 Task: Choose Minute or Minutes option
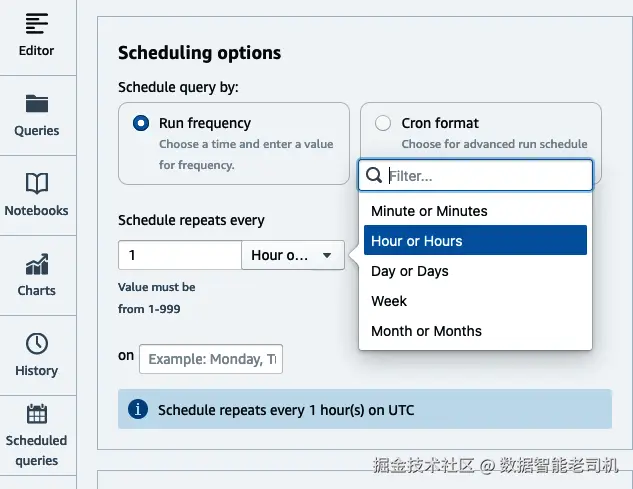coord(429,211)
